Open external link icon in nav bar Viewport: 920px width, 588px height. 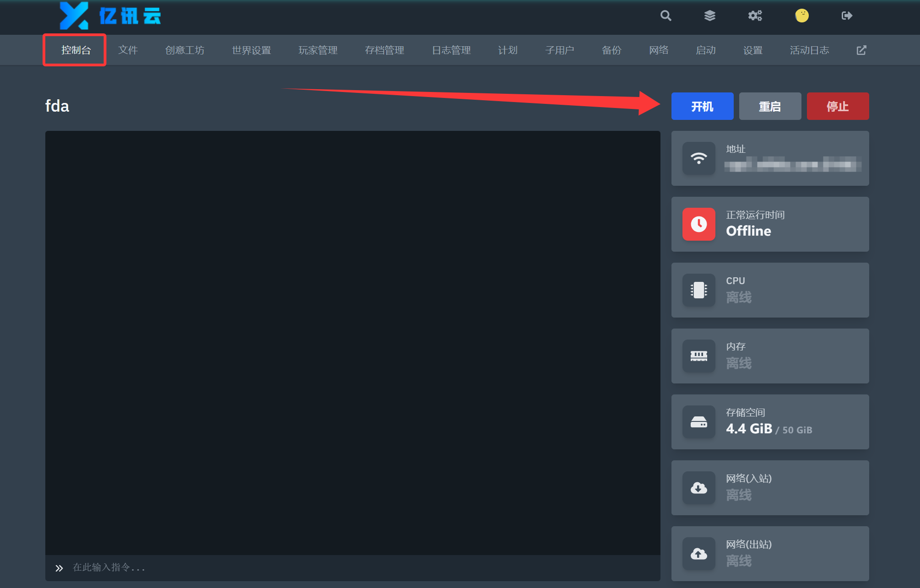pyautogui.click(x=861, y=50)
